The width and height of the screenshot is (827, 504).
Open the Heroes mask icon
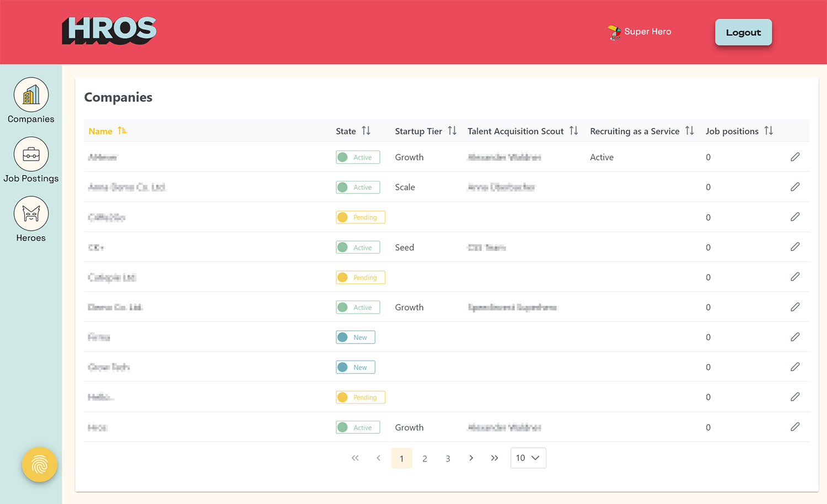31,214
